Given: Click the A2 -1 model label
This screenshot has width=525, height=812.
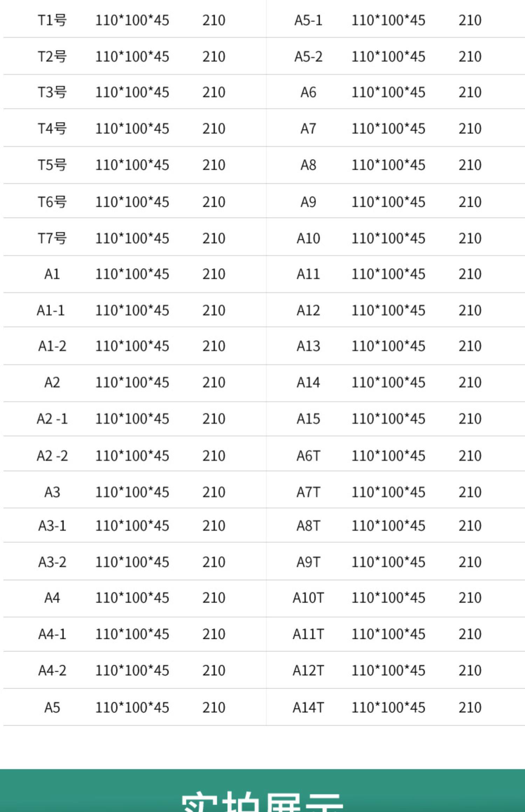Looking at the screenshot, I should [52, 419].
